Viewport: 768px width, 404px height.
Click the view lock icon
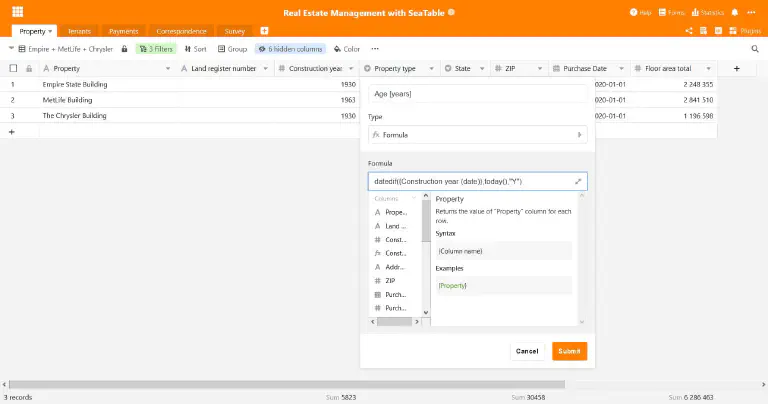[124, 49]
